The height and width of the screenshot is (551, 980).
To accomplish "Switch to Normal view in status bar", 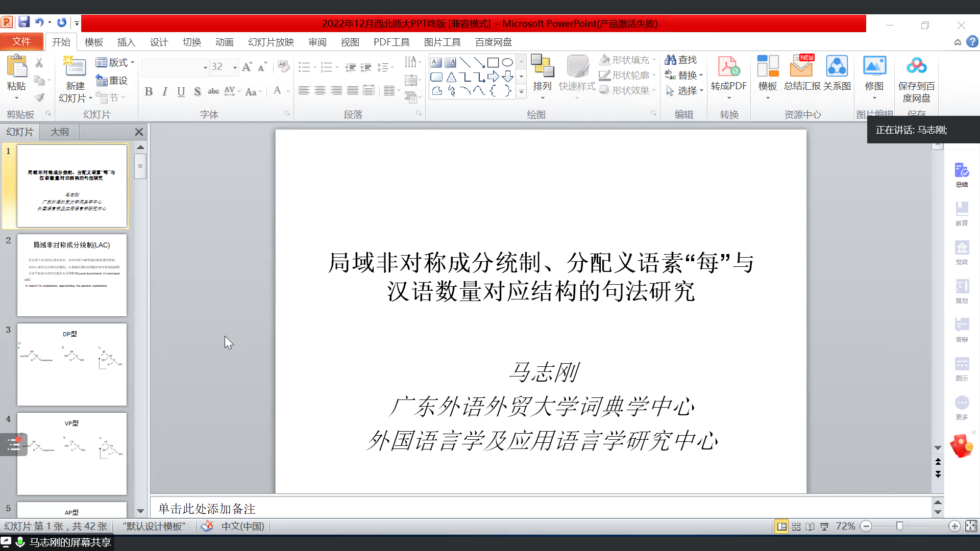I will pyautogui.click(x=782, y=527).
